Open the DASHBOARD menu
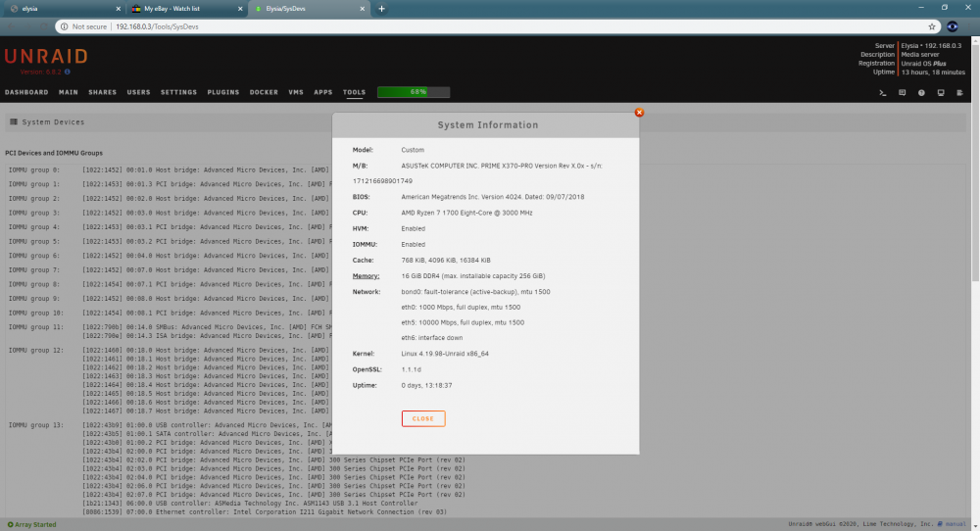980x531 pixels. [x=26, y=92]
